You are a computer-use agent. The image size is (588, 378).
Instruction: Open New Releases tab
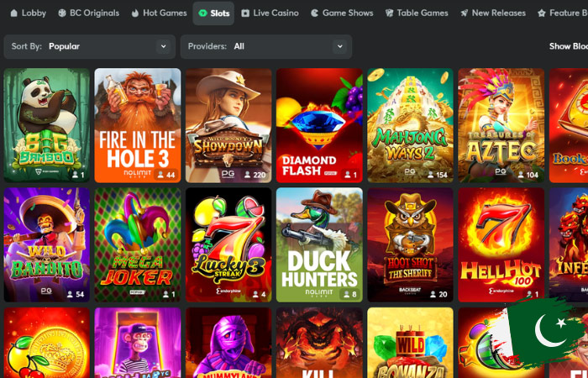point(493,13)
